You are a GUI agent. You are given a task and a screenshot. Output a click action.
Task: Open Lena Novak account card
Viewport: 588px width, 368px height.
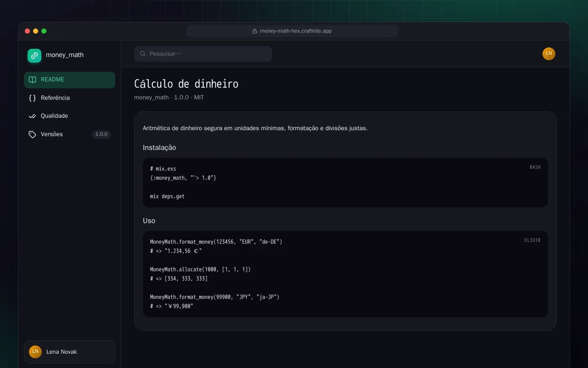coord(69,352)
